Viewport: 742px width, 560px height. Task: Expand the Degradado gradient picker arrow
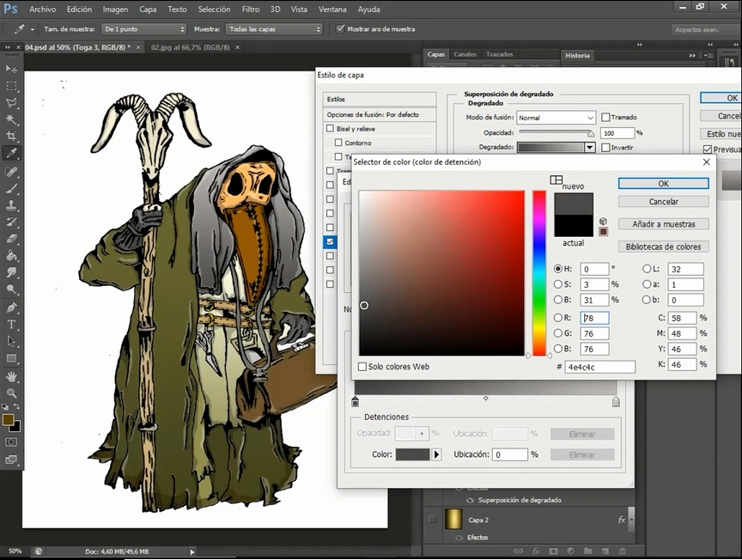coord(589,148)
